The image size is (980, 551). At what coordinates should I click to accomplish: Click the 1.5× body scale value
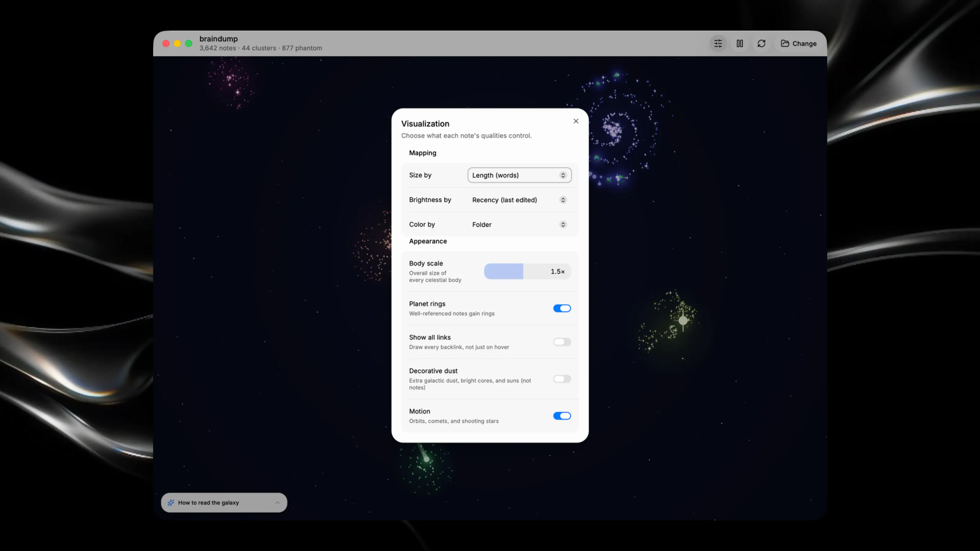pyautogui.click(x=557, y=272)
